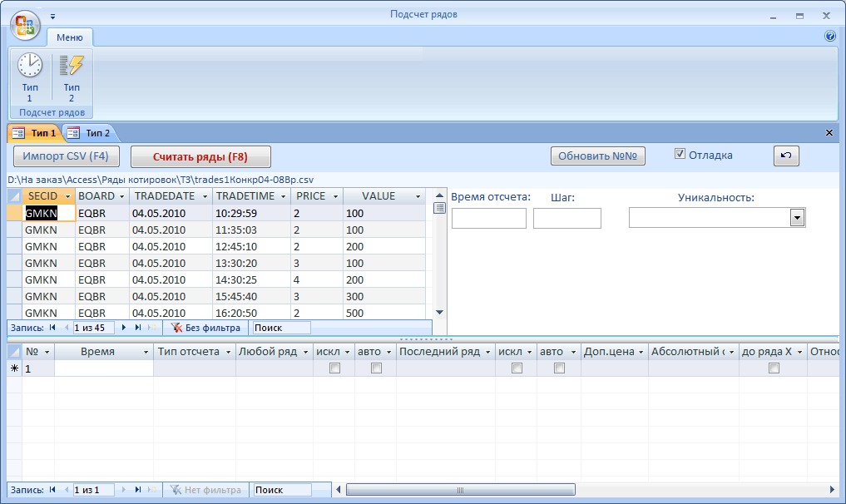Select cell 16:20:50 in TRADETIME column
The image size is (846, 504).
pyautogui.click(x=251, y=313)
